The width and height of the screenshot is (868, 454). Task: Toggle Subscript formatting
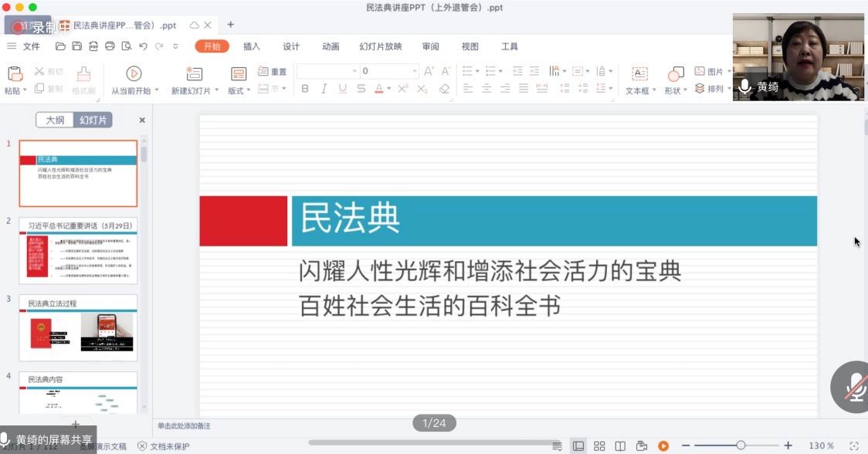tap(422, 89)
